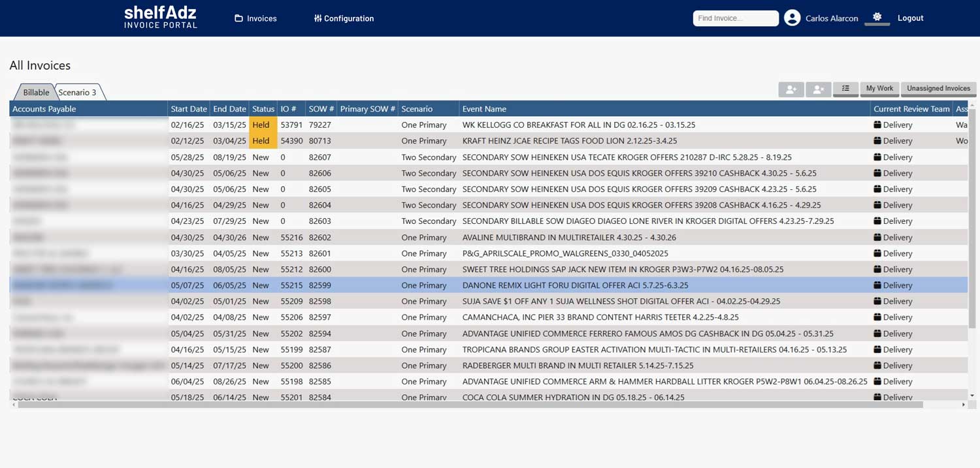Click horizontal scrollbar right arrow

964,405
